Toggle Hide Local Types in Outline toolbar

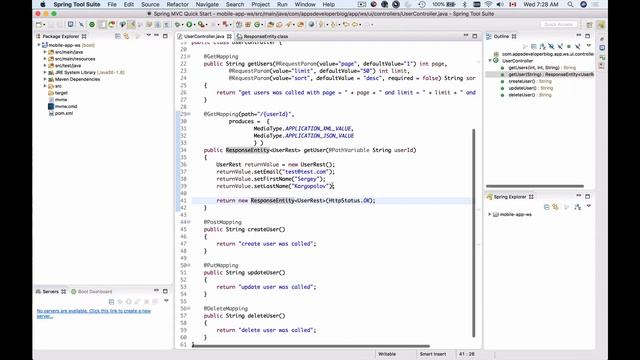[578, 46]
